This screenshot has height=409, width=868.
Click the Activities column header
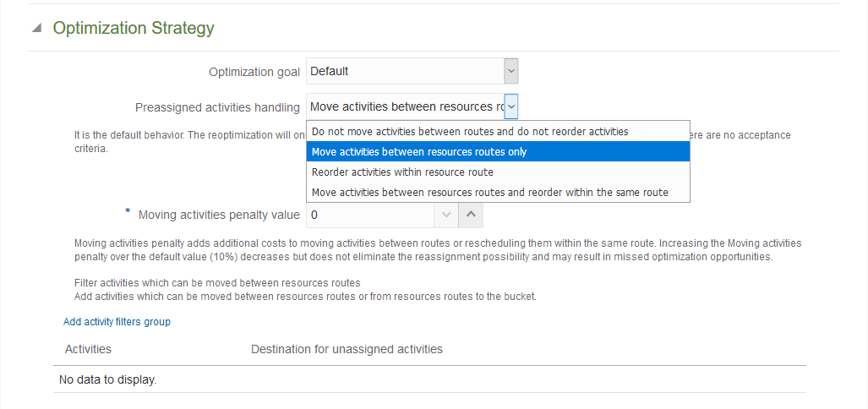click(88, 349)
